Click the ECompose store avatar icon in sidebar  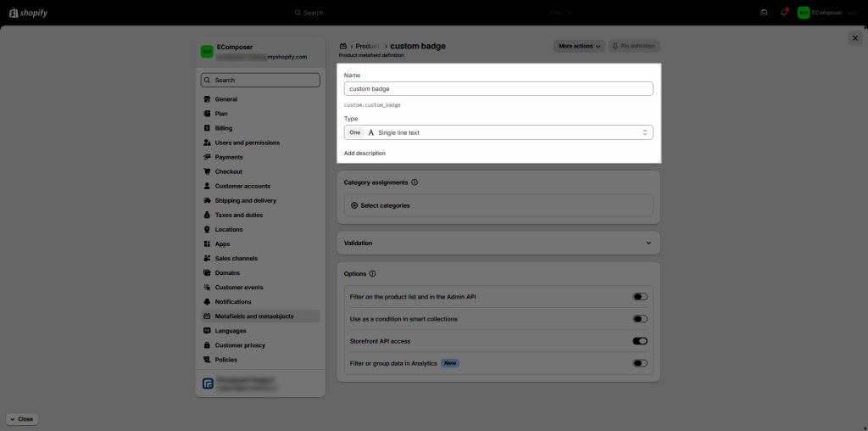(207, 52)
